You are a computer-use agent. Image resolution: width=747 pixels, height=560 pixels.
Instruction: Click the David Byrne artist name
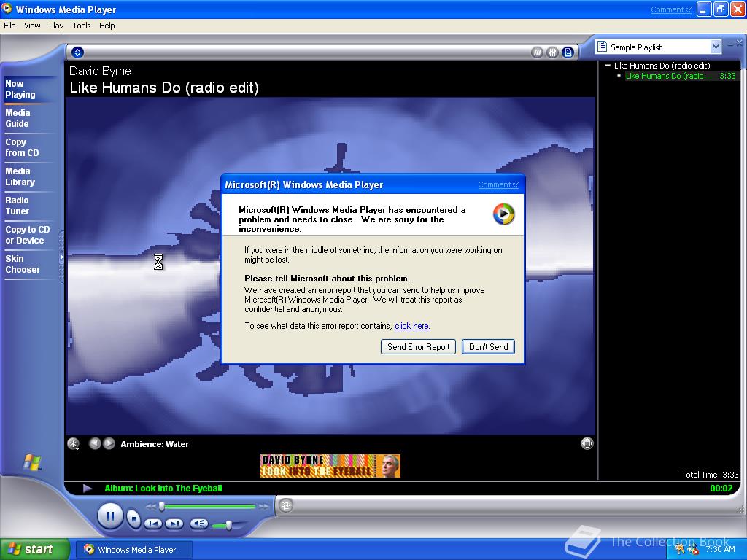pyautogui.click(x=100, y=71)
